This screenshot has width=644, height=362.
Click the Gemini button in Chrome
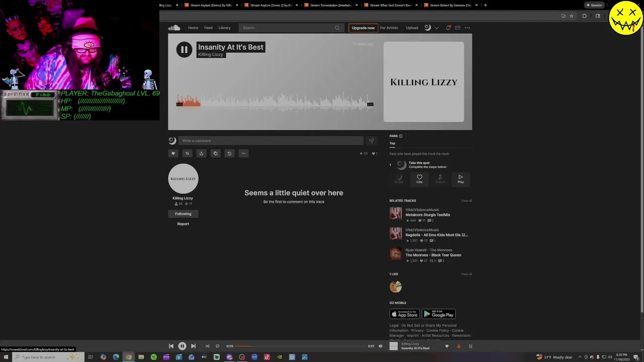[x=594, y=5]
